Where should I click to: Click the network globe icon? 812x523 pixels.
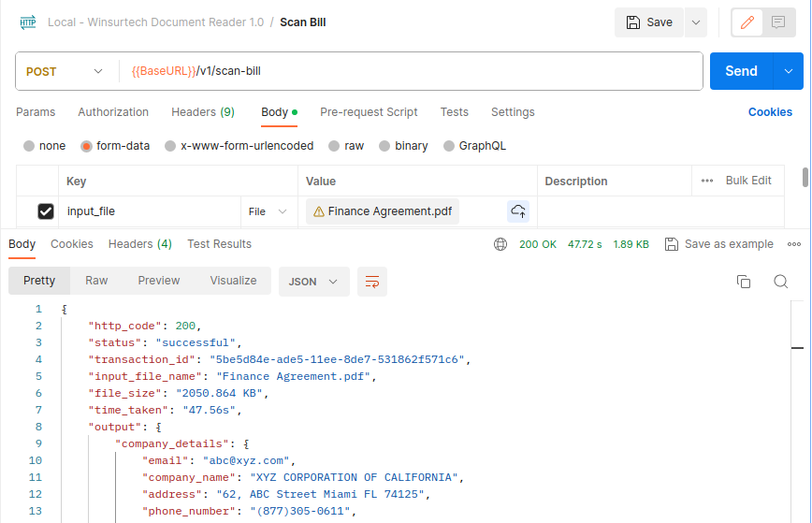(x=500, y=244)
